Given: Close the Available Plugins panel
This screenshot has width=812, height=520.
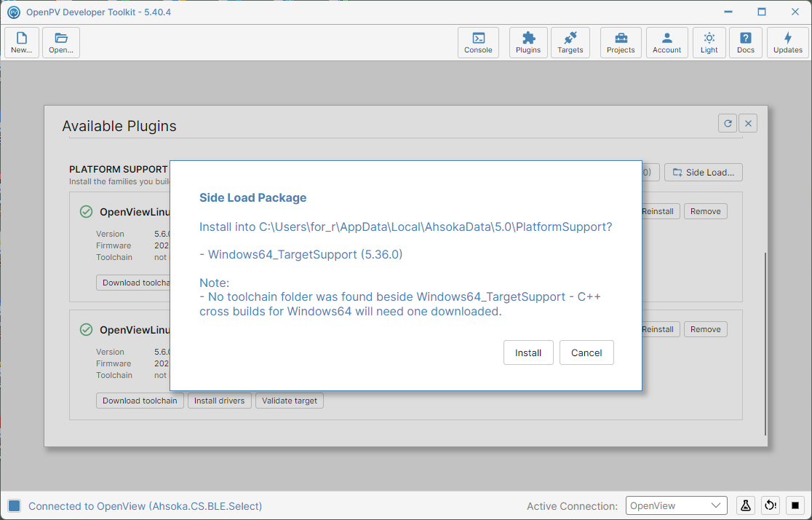Looking at the screenshot, I should (x=748, y=123).
